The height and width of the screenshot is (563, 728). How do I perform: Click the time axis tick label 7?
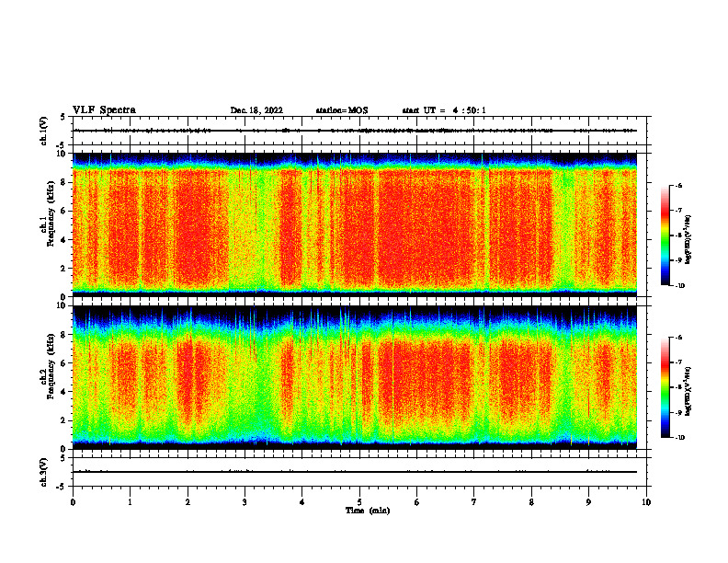point(474,502)
